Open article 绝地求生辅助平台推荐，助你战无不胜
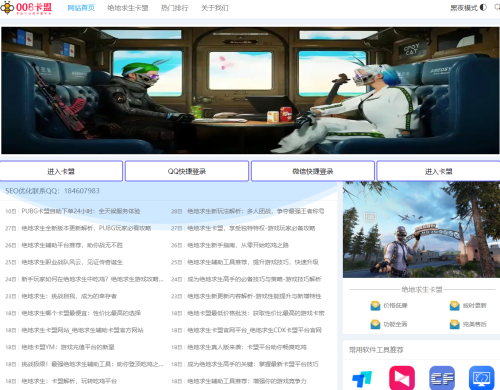500x390 pixels. pos(72,245)
